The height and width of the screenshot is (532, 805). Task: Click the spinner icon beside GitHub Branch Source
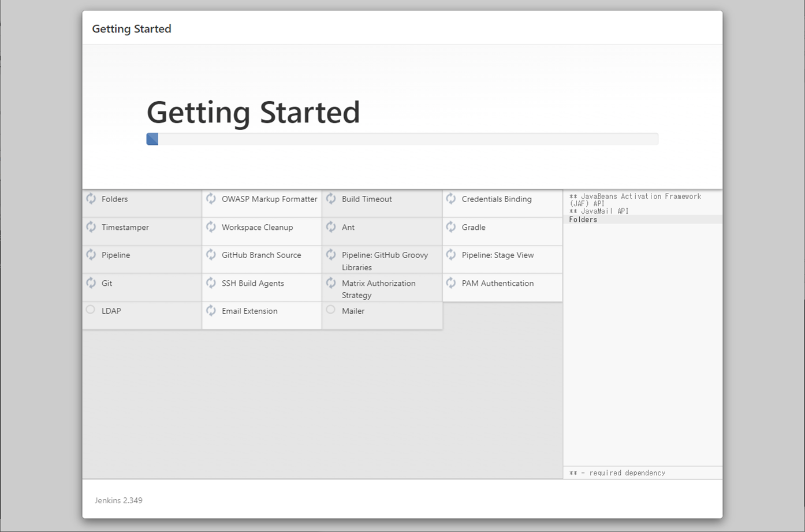pos(211,255)
